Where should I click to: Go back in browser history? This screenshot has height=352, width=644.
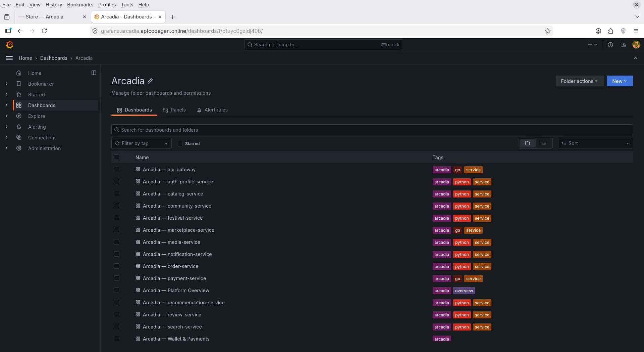[x=20, y=31]
